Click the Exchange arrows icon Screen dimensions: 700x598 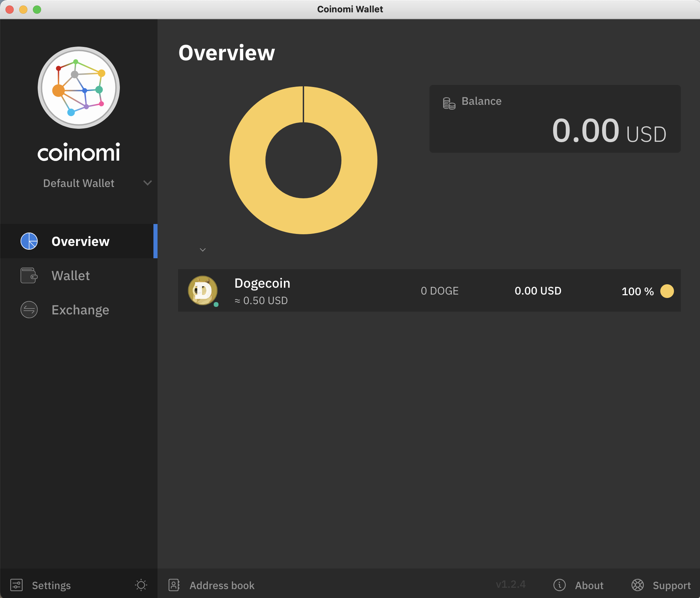[x=29, y=310]
